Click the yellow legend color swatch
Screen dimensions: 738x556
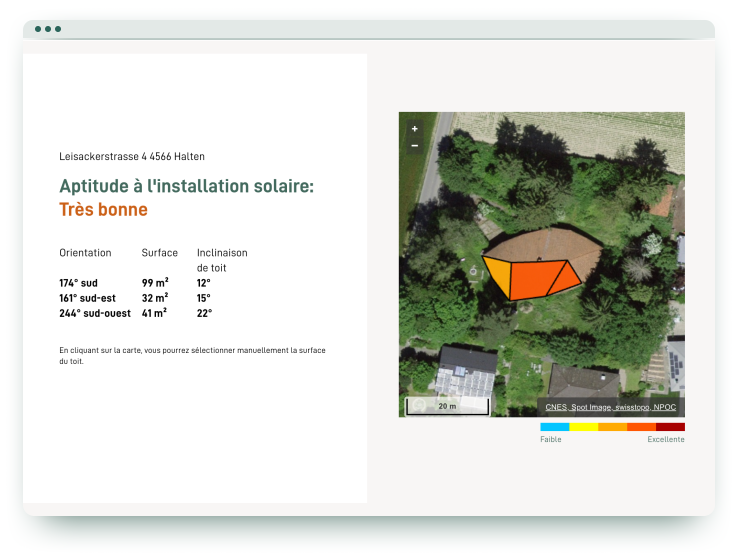tap(583, 427)
